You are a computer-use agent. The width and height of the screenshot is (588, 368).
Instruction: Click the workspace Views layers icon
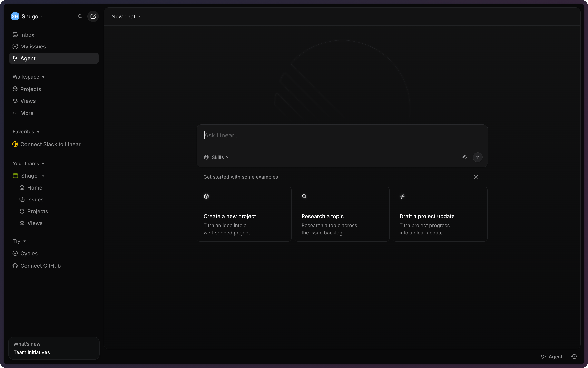point(15,101)
